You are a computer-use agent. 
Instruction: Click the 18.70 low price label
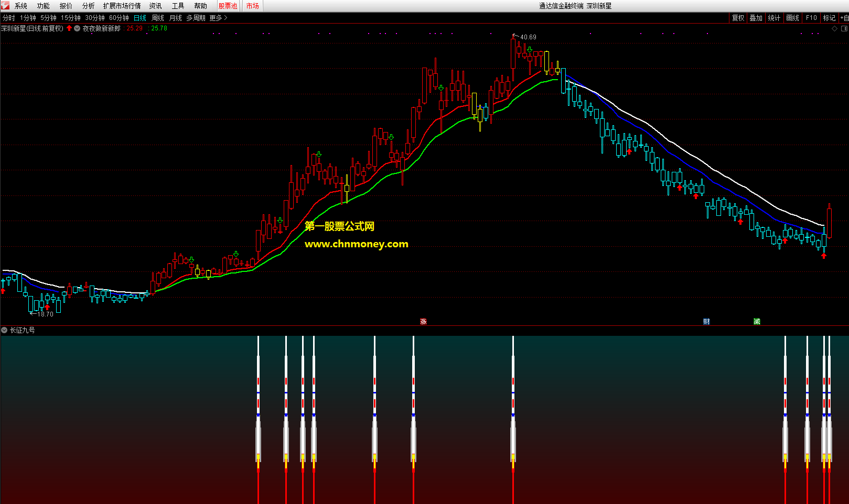coord(45,314)
